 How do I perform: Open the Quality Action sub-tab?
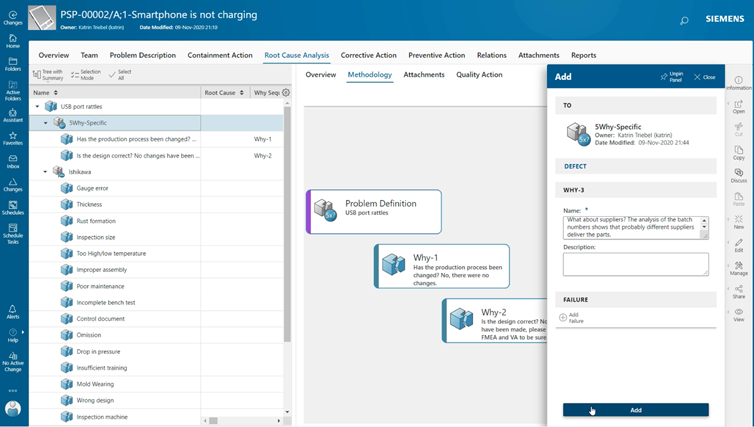[x=479, y=75]
